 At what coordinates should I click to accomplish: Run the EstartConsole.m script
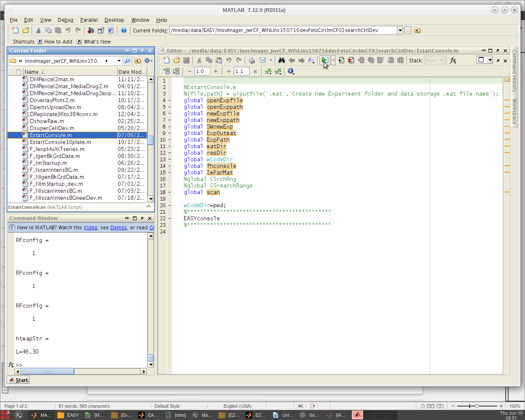pyautogui.click(x=324, y=60)
